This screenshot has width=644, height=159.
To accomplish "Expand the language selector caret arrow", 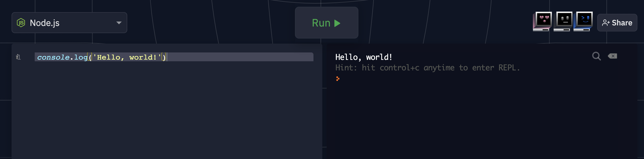I will 119,23.
